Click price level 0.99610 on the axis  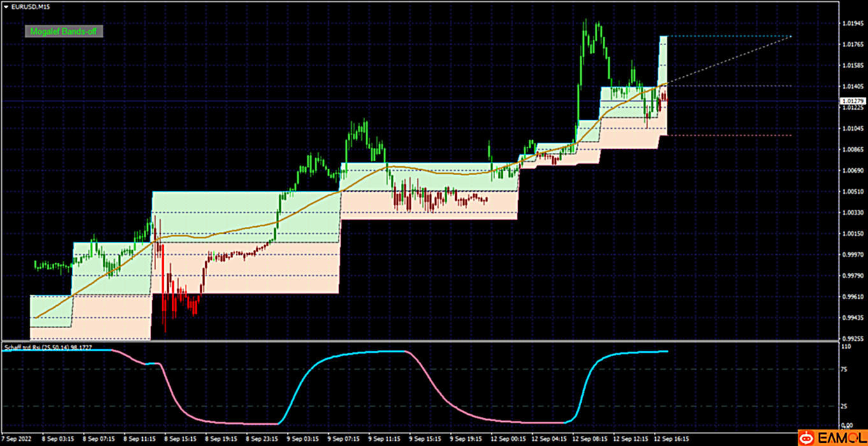852,296
